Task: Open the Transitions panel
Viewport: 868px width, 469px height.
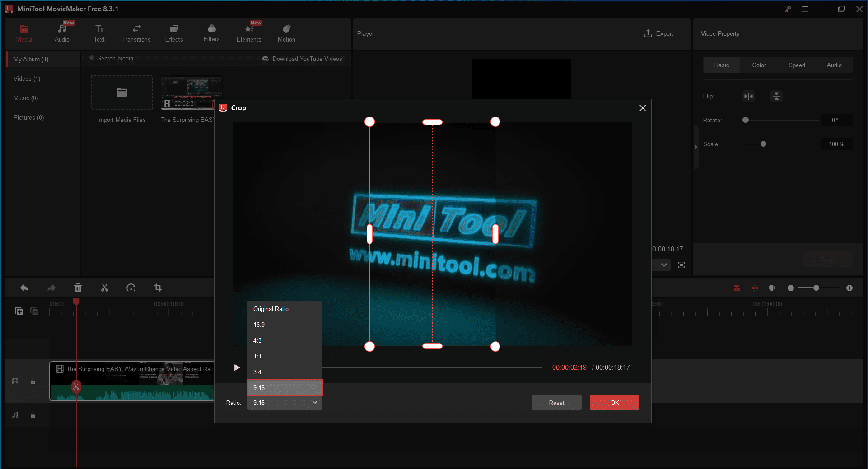Action: [136, 33]
